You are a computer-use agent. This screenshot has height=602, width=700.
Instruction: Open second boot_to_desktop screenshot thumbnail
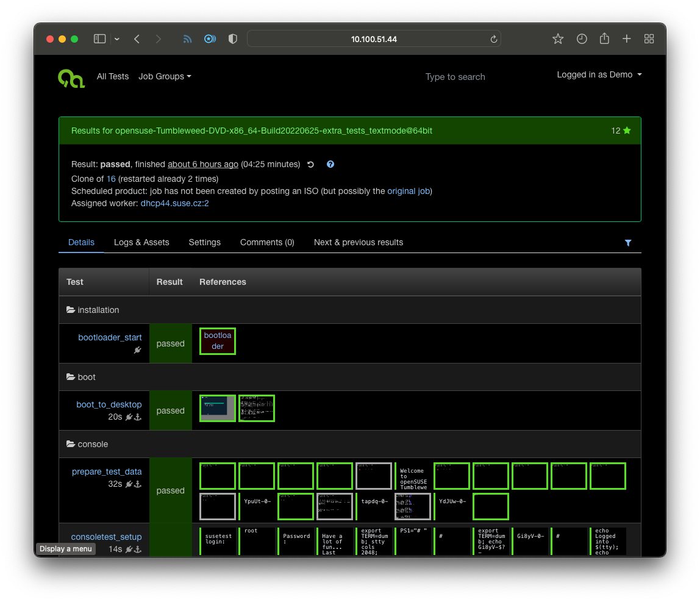pos(257,408)
